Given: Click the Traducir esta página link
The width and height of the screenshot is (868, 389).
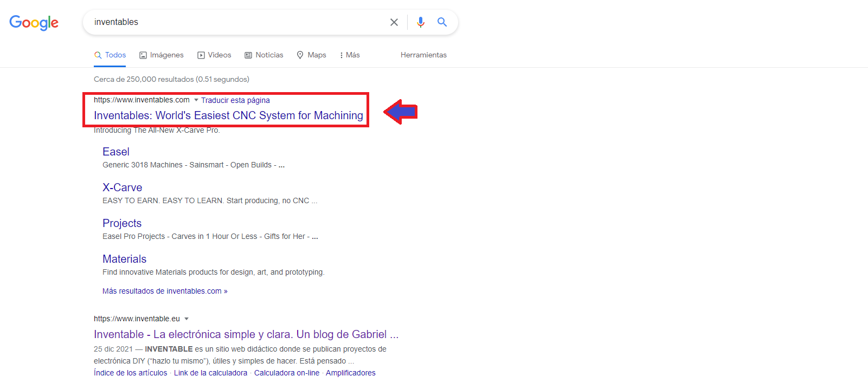Looking at the screenshot, I should tap(235, 100).
